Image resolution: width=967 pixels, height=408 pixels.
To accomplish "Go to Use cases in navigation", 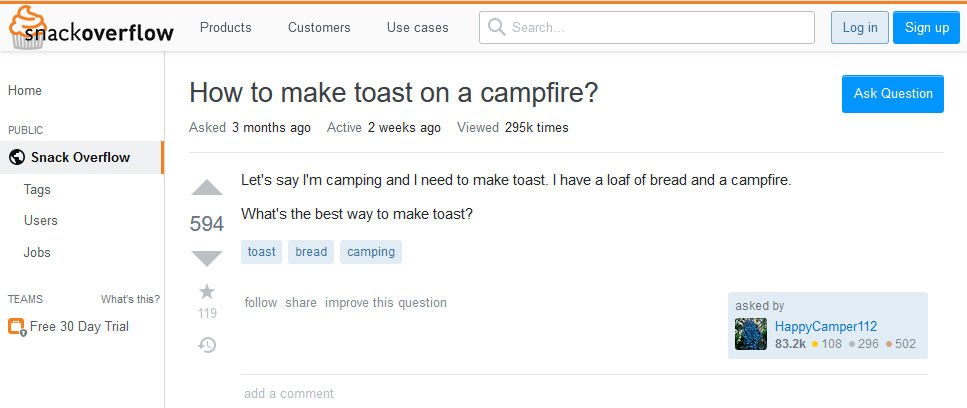I will pyautogui.click(x=418, y=27).
